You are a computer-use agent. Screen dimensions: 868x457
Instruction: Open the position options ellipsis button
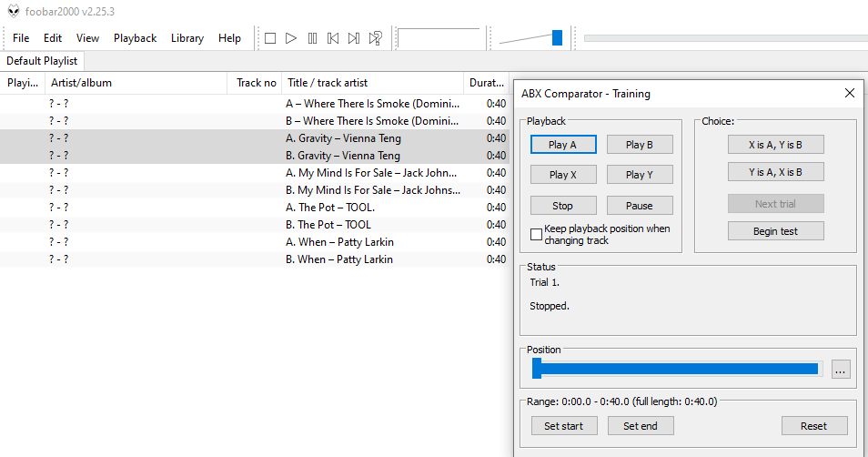841,370
